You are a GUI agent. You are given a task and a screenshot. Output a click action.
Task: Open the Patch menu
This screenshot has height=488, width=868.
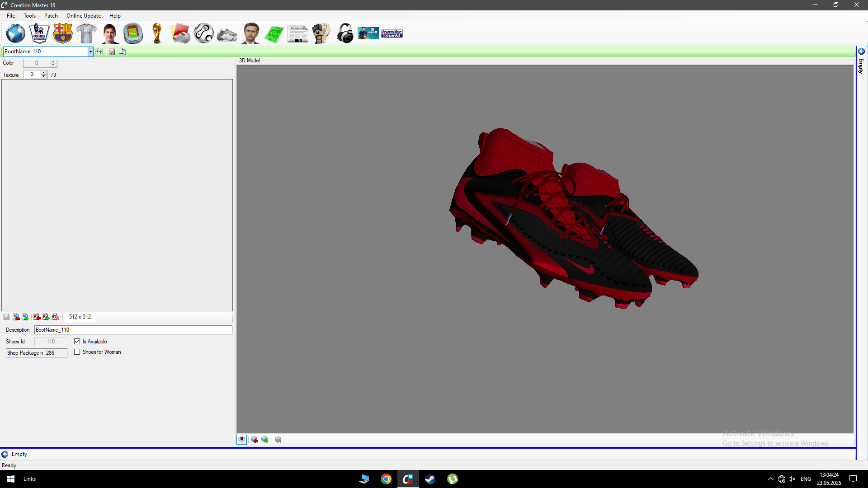[51, 16]
